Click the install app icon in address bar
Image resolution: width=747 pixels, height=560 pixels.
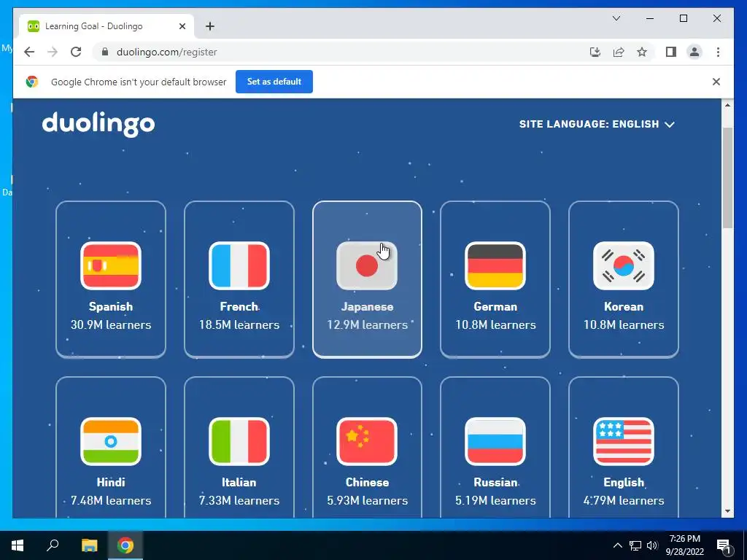[x=595, y=52]
